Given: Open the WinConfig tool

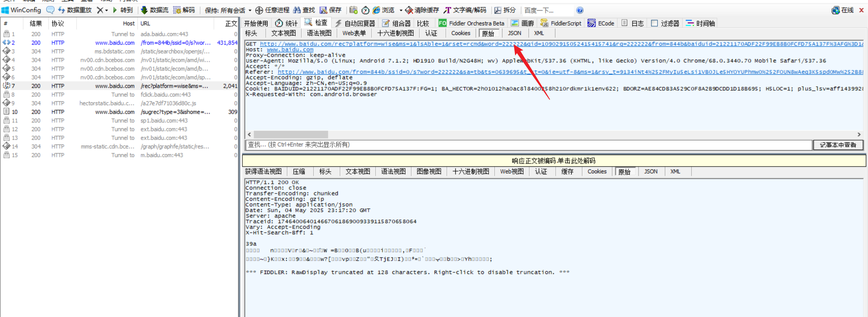Looking at the screenshot, I should coord(21,10).
